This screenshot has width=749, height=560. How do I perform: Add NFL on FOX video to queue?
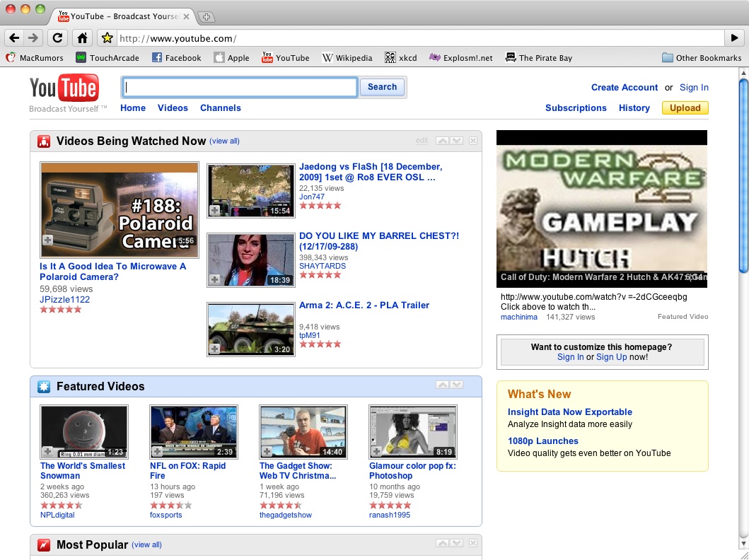click(x=157, y=452)
